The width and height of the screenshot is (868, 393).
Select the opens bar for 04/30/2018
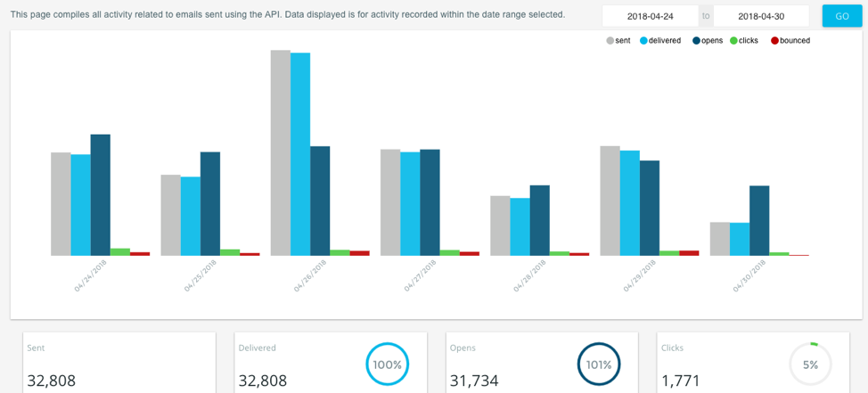[x=759, y=220]
